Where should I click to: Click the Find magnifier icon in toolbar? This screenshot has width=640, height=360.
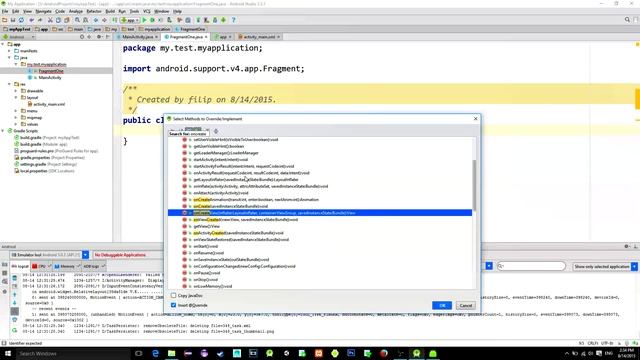pos(77,20)
